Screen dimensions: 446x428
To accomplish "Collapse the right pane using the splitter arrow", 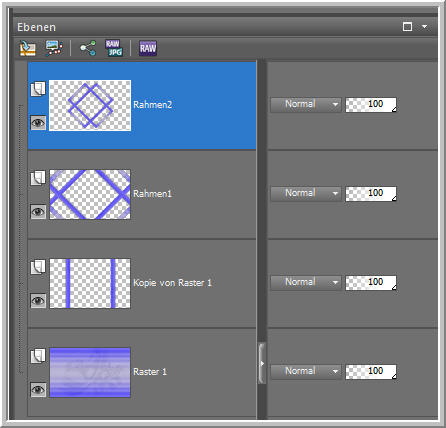I will (262, 363).
